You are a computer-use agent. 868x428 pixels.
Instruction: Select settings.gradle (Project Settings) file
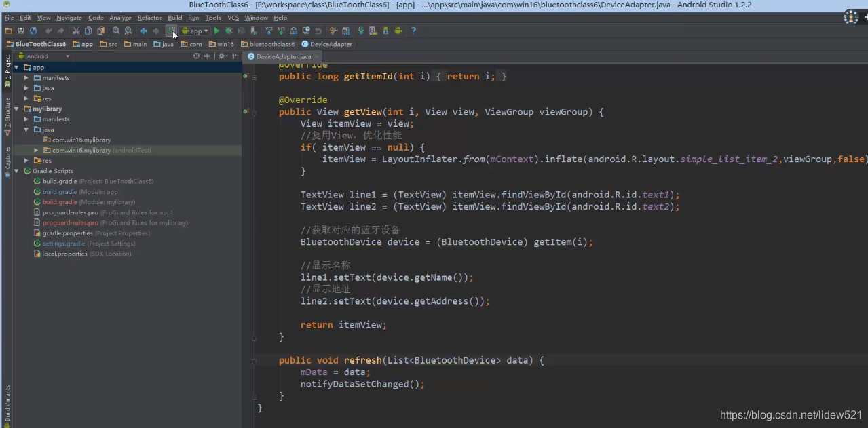[85, 244]
